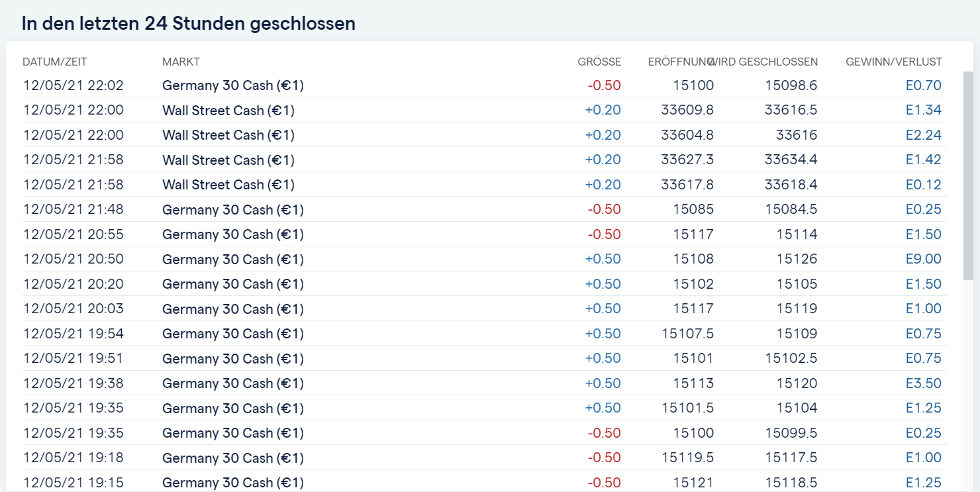Click the vertical scrollbar thumb
The height and width of the screenshot is (492, 980).
(x=968, y=175)
